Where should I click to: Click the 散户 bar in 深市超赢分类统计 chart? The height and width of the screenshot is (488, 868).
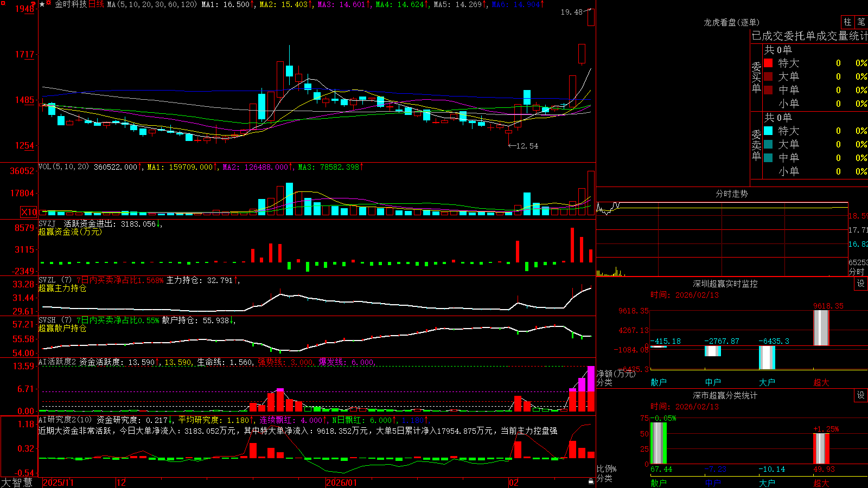(659, 443)
